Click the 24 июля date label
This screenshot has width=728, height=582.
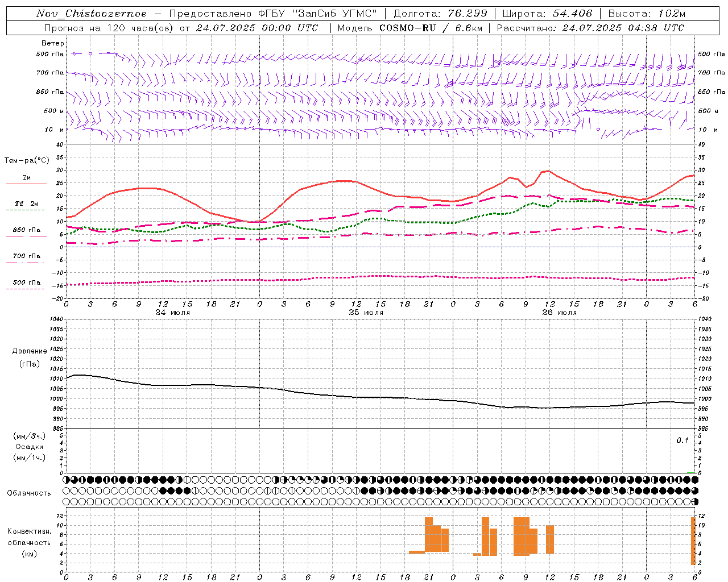173,313
